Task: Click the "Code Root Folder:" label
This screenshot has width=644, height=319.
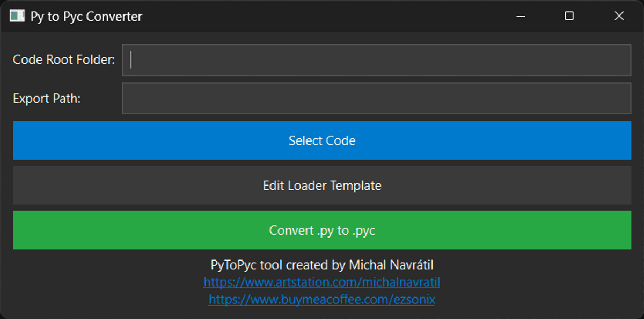Action: point(64,60)
